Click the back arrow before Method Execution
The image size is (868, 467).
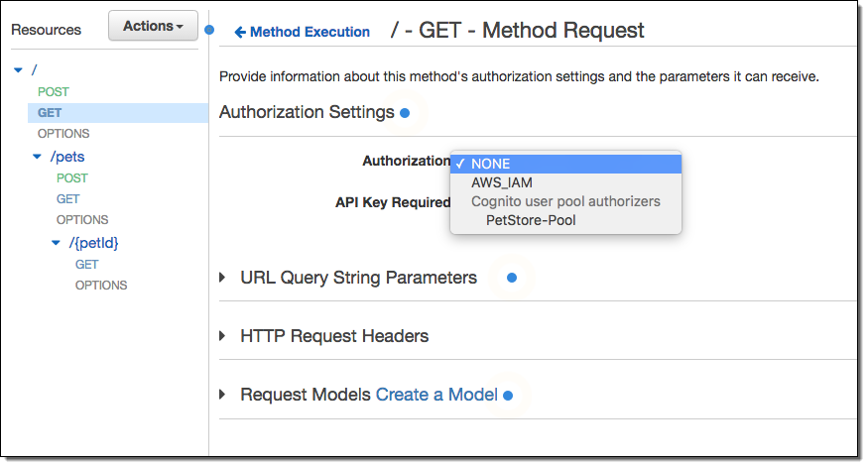pyautogui.click(x=239, y=33)
